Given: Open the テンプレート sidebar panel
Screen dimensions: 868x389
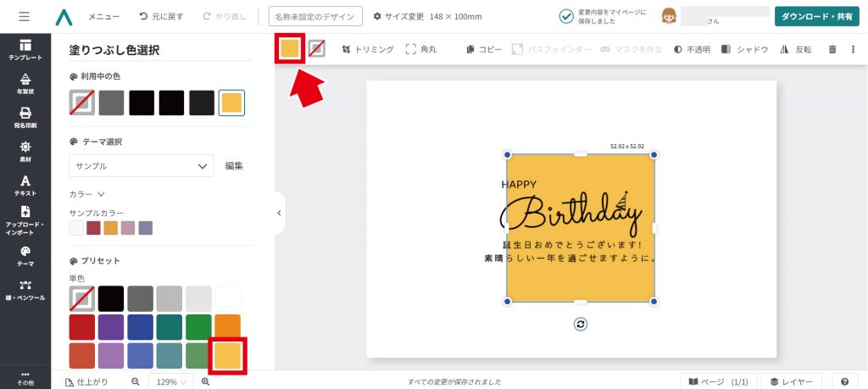Looking at the screenshot, I should [25, 50].
